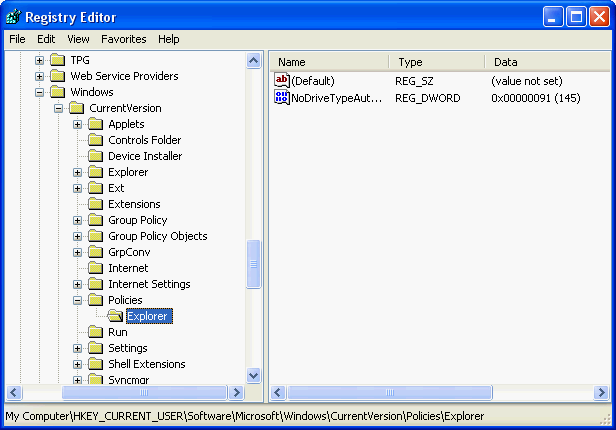Click the (value not set) data cell
Screen dimensions: 616x430
click(x=527, y=81)
